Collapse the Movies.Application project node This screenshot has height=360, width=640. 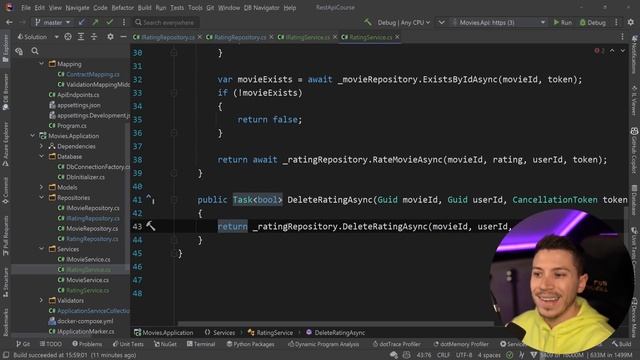[32, 136]
